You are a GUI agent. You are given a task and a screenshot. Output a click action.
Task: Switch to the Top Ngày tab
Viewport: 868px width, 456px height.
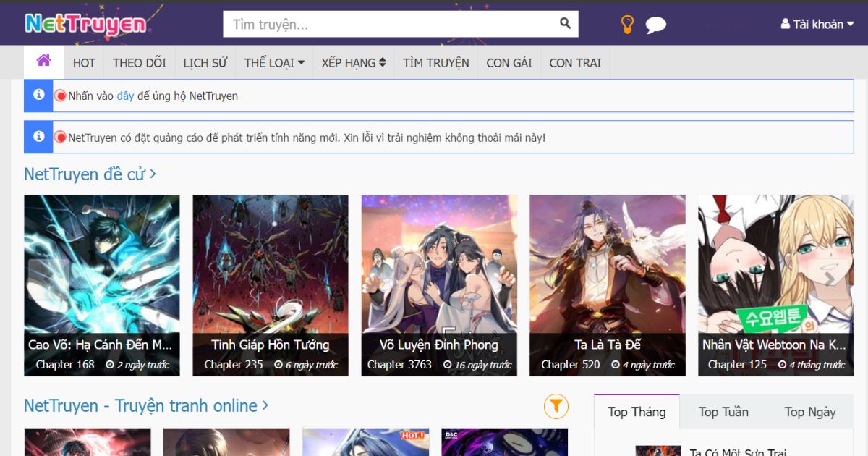[x=809, y=412]
